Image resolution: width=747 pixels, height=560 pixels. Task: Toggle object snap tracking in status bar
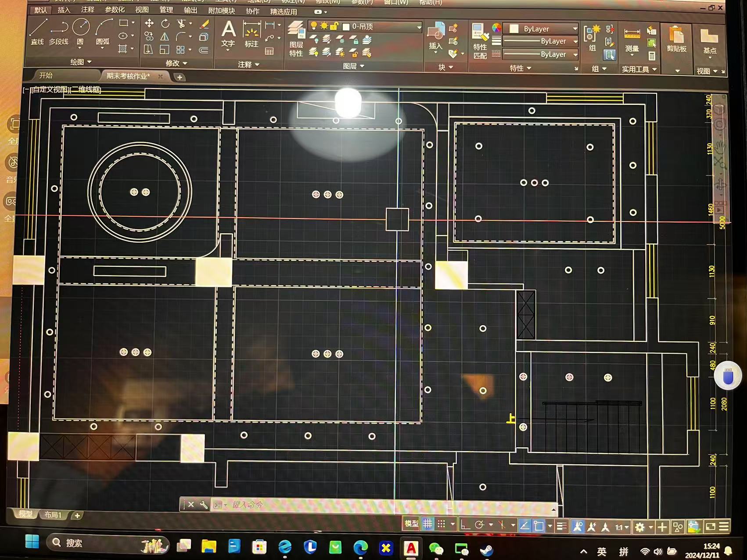(524, 525)
